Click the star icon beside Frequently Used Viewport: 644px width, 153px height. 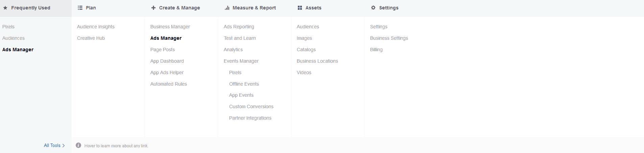pyautogui.click(x=5, y=8)
